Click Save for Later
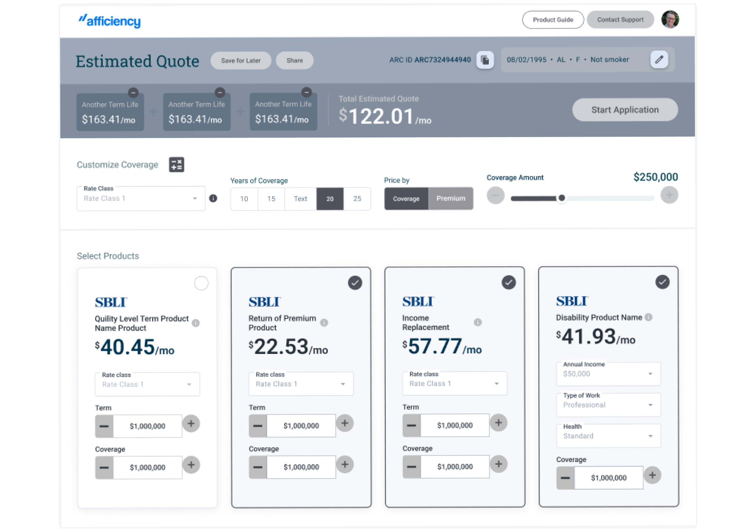The image size is (756, 532). 241,61
